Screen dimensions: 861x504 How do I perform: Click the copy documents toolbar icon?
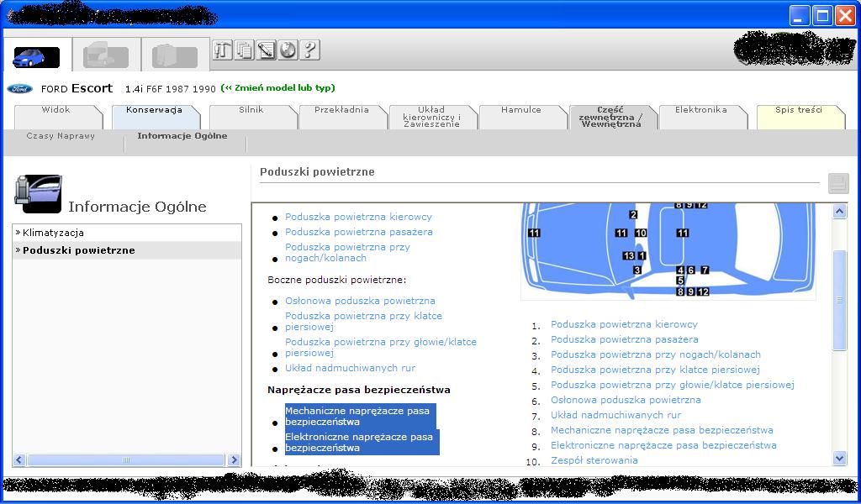pyautogui.click(x=245, y=50)
